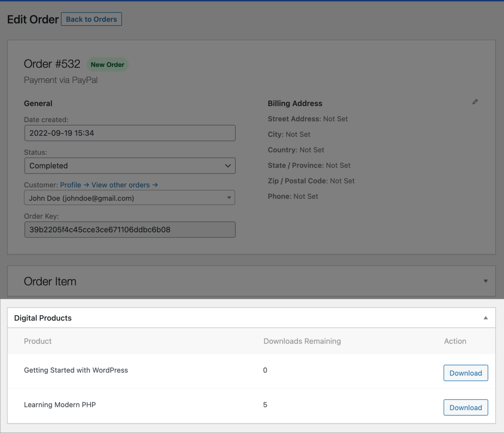Click the Order Key input field
The height and width of the screenshot is (433, 504).
[130, 229]
